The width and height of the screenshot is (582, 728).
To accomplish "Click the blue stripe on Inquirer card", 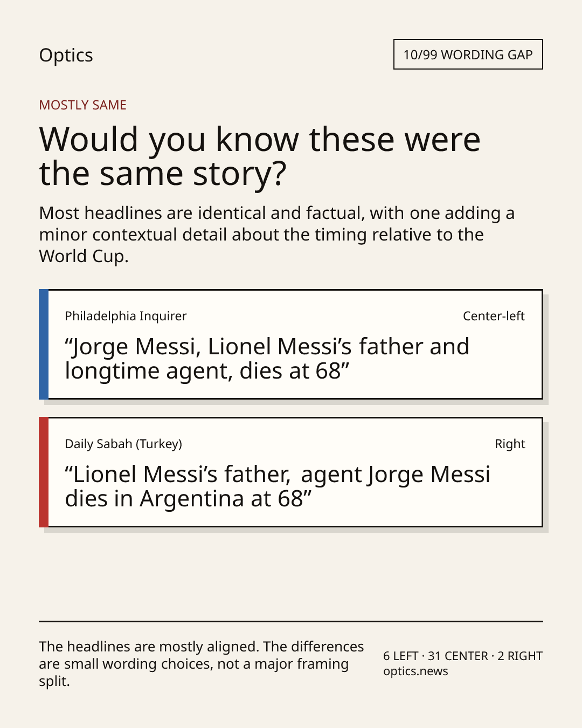I will point(44,344).
